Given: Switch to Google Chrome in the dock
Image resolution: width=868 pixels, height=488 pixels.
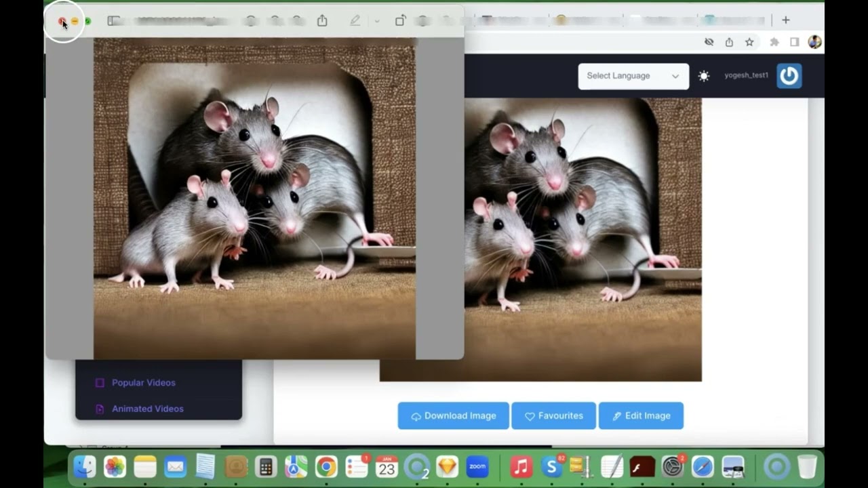Looking at the screenshot, I should click(326, 466).
